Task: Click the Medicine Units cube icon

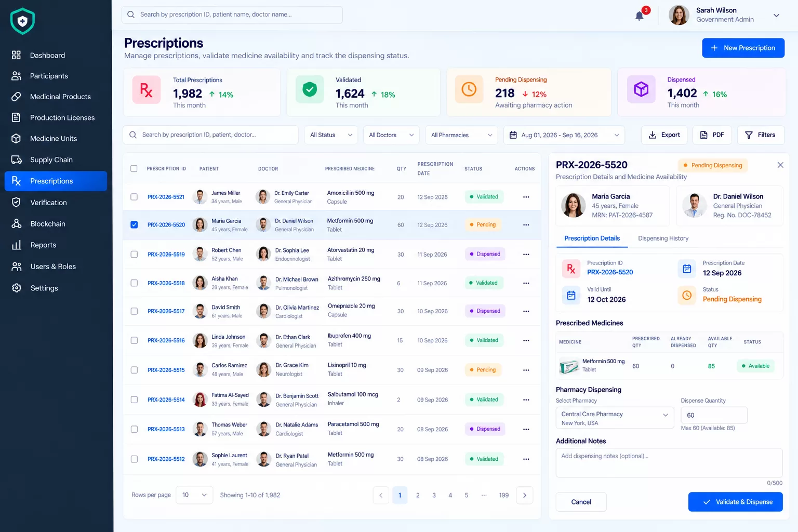Action: [x=16, y=139]
